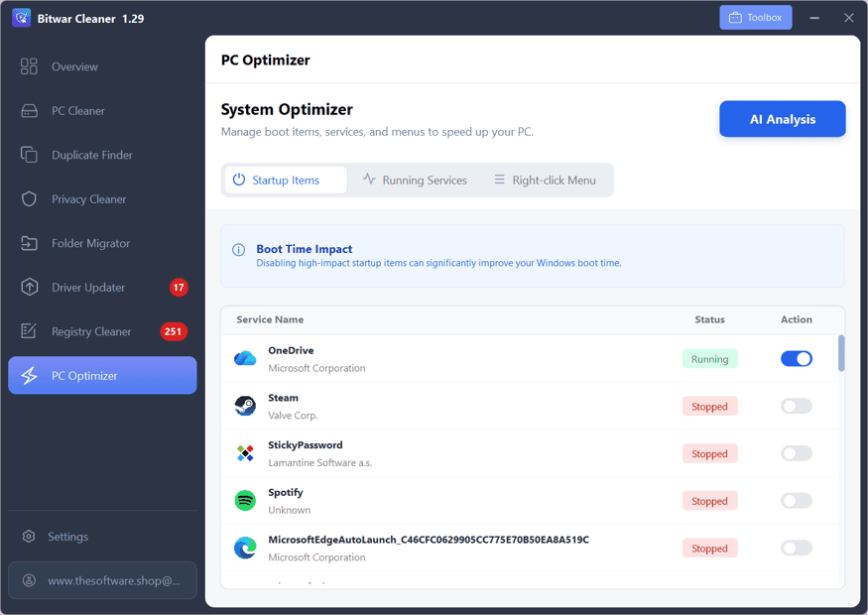The image size is (868, 615).
Task: Enable the Spotify startup toggle
Action: 796,500
